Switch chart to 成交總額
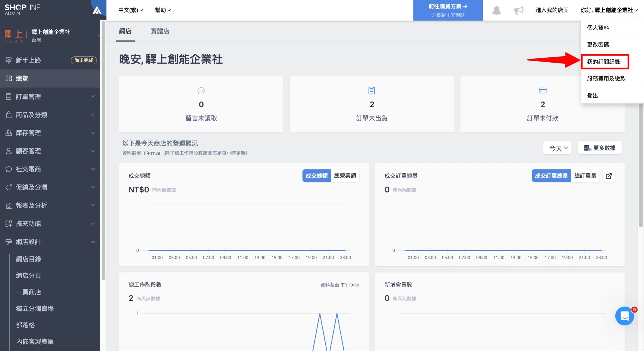The width and height of the screenshot is (644, 351). (x=316, y=176)
